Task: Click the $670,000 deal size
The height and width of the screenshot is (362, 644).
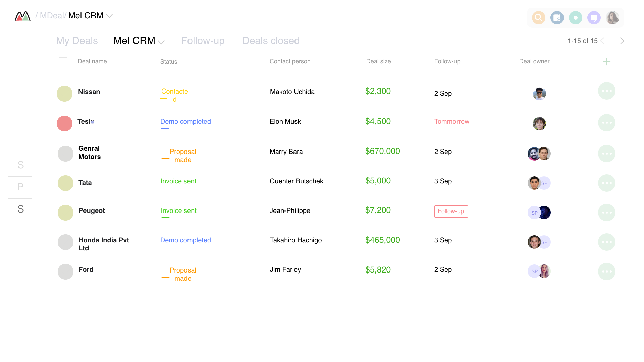Action: [x=383, y=151]
